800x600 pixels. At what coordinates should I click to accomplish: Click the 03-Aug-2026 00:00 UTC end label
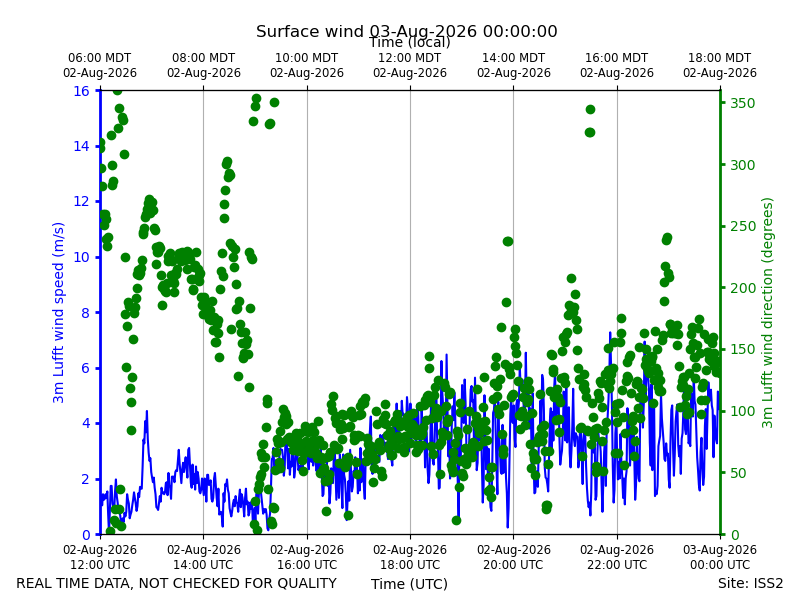click(x=720, y=557)
